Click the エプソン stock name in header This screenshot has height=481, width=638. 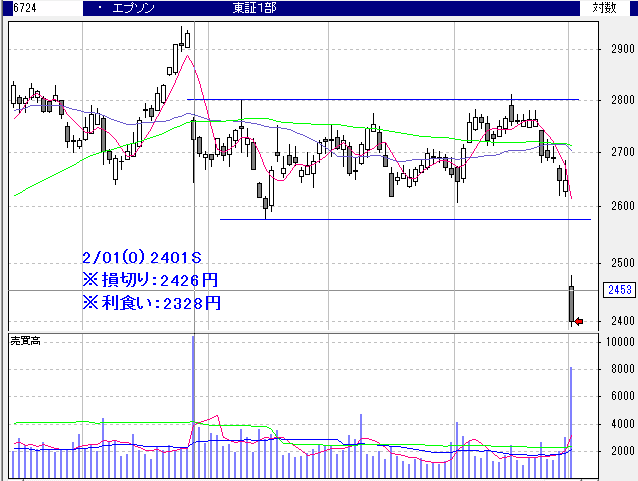click(134, 8)
